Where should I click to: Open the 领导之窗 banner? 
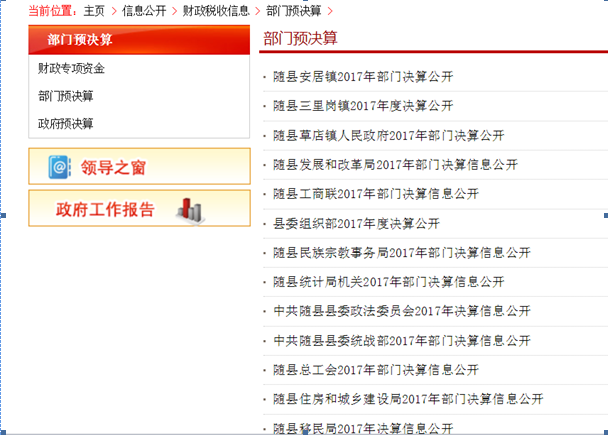point(139,167)
